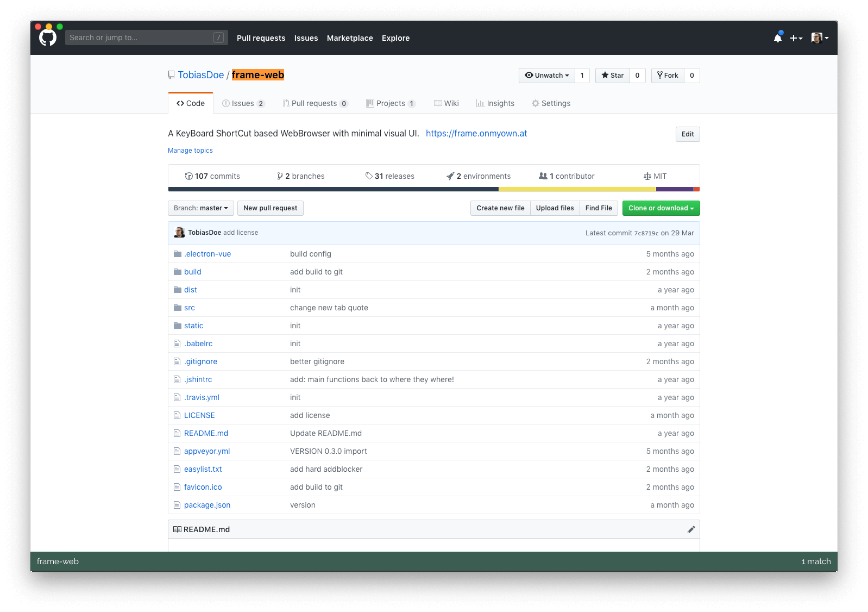Click the GitHub Octocat logo
Viewport: 868px width, 612px height.
tap(48, 38)
